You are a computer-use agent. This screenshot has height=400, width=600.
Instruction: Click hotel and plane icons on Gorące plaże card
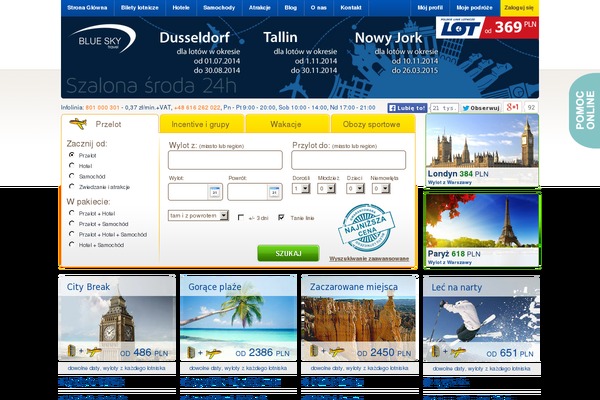[204, 352]
